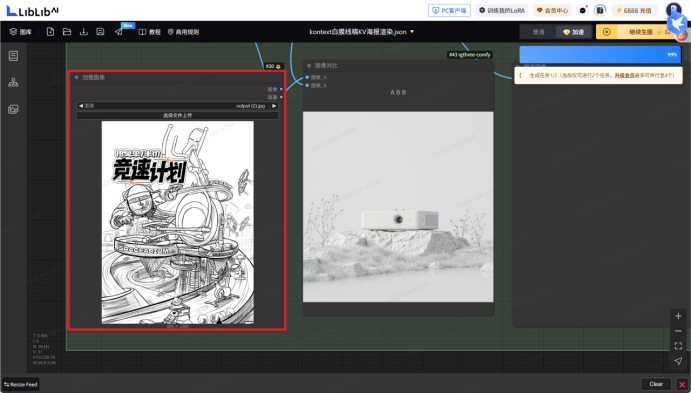Click the save (floppy disk) icon

(100, 32)
